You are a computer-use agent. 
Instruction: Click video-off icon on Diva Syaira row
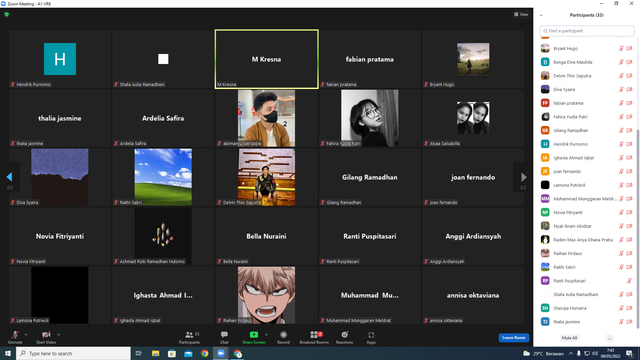click(x=629, y=89)
